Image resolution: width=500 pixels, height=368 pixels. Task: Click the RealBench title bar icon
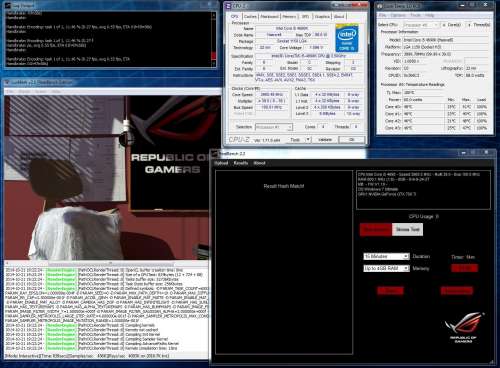click(x=216, y=153)
